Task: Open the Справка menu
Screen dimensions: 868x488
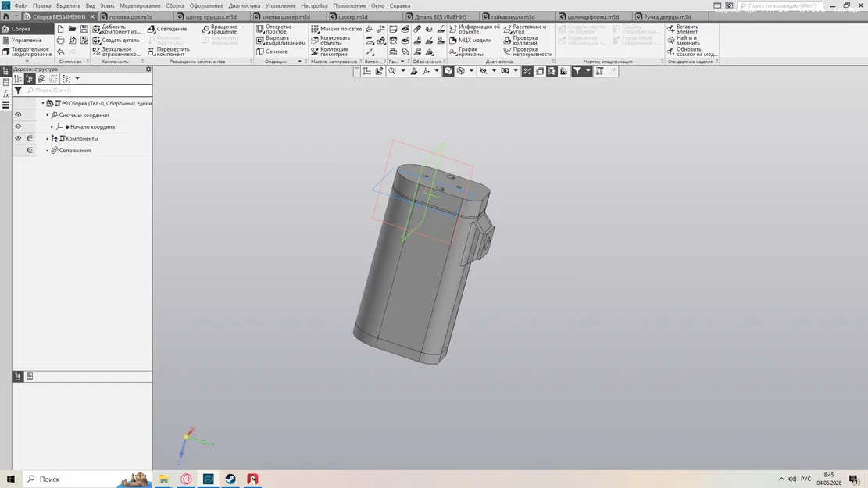Action: tap(400, 5)
